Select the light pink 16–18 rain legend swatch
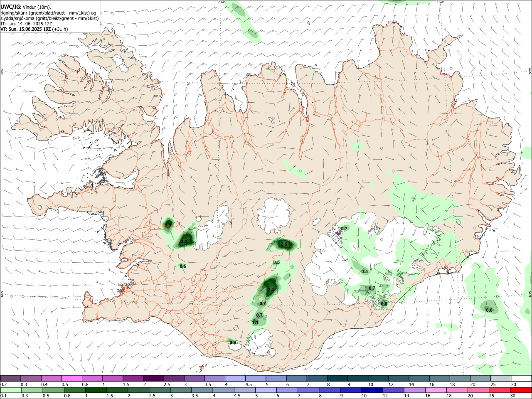Viewport: 532px width, 399px height. pos(436,390)
